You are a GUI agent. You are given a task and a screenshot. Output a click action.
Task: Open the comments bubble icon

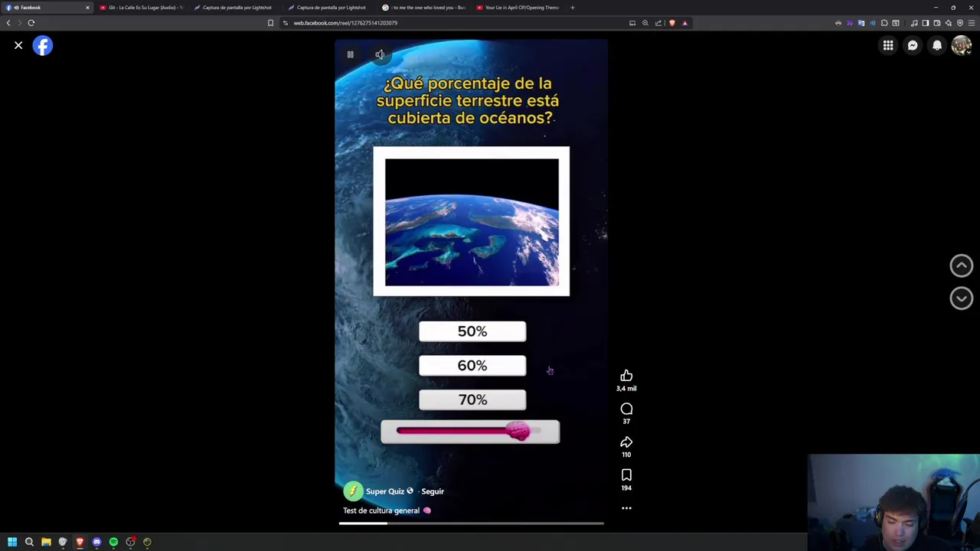point(626,409)
